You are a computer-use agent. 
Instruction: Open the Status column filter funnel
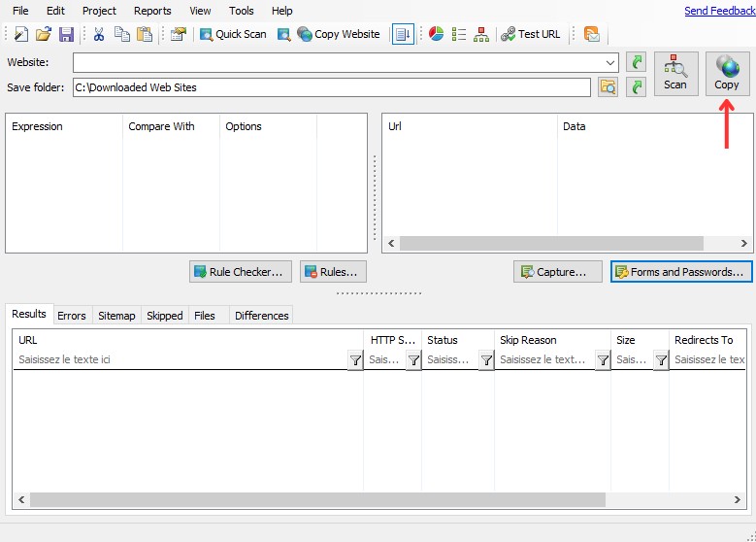pyautogui.click(x=486, y=360)
